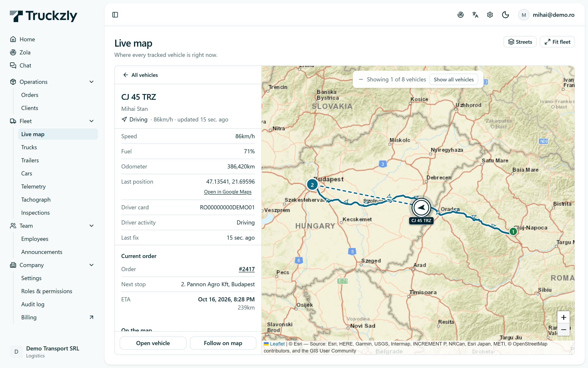Screen dimensions: 588x368
Task: Toggle the sidebar panel icon
Action: pos(115,15)
